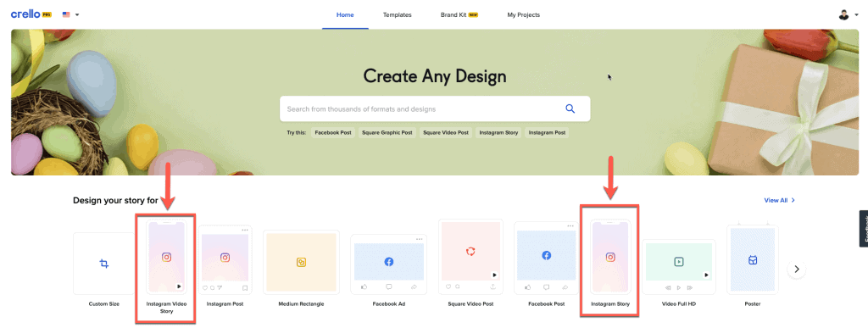The image size is (868, 328).
Task: Click the formats and designs search field
Action: 435,109
